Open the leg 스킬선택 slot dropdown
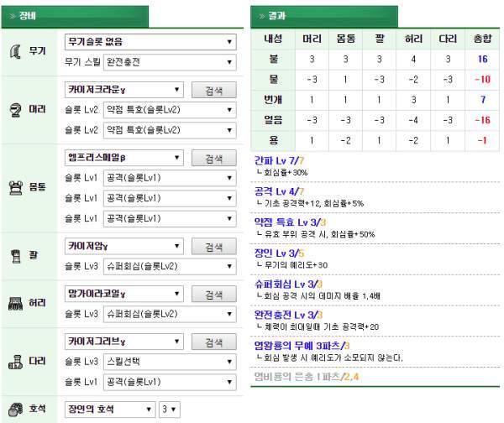Screen dimensions: 504x423 (170, 362)
